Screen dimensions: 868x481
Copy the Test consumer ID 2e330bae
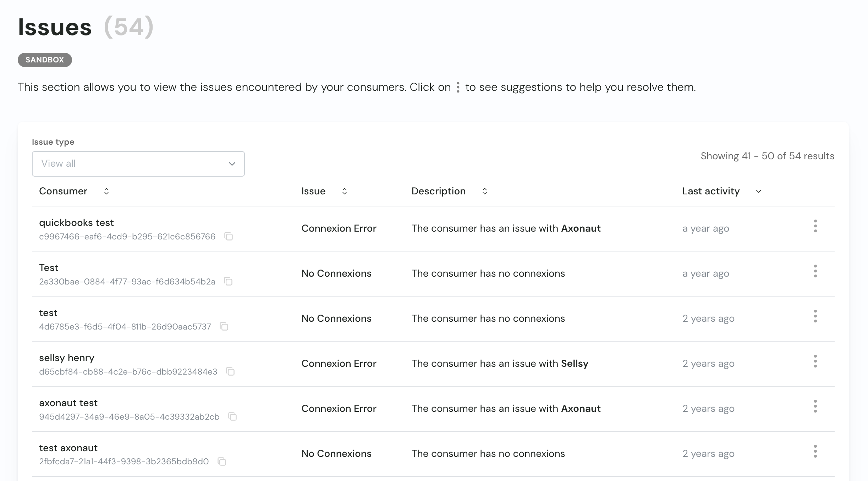pos(228,281)
